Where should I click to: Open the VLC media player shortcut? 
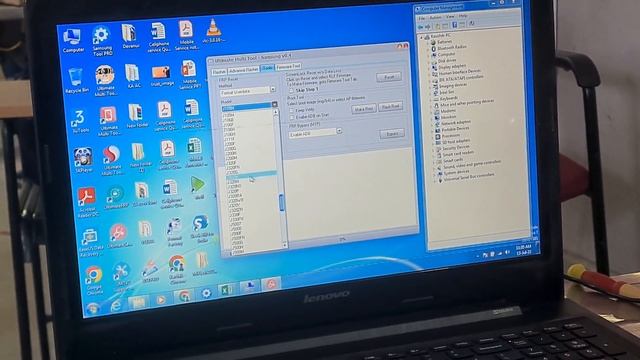coord(213,31)
